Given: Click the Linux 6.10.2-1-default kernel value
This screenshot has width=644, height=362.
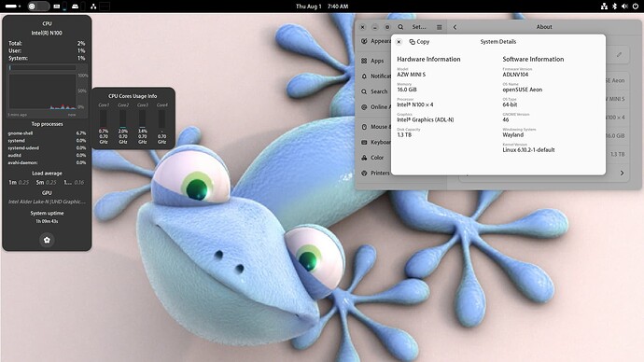Looking at the screenshot, I should tap(528, 150).
